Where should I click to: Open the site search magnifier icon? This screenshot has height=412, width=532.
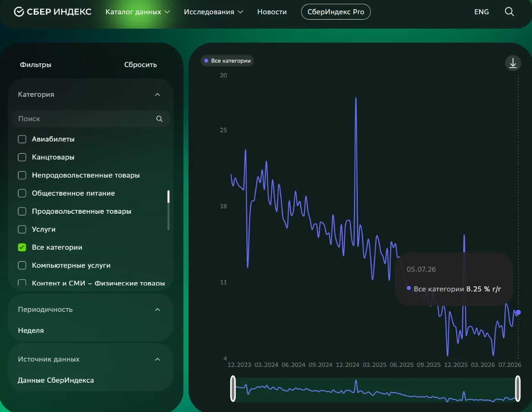(509, 12)
